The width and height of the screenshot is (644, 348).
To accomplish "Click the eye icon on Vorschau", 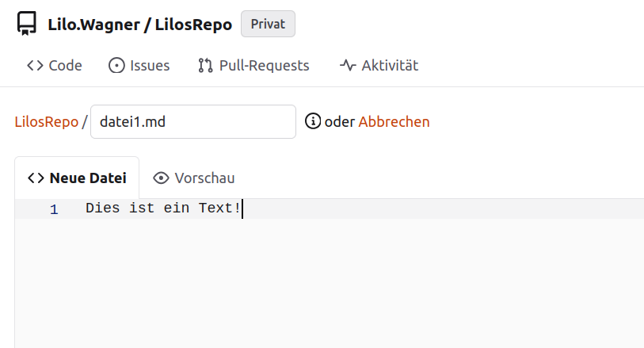I will click(x=162, y=178).
